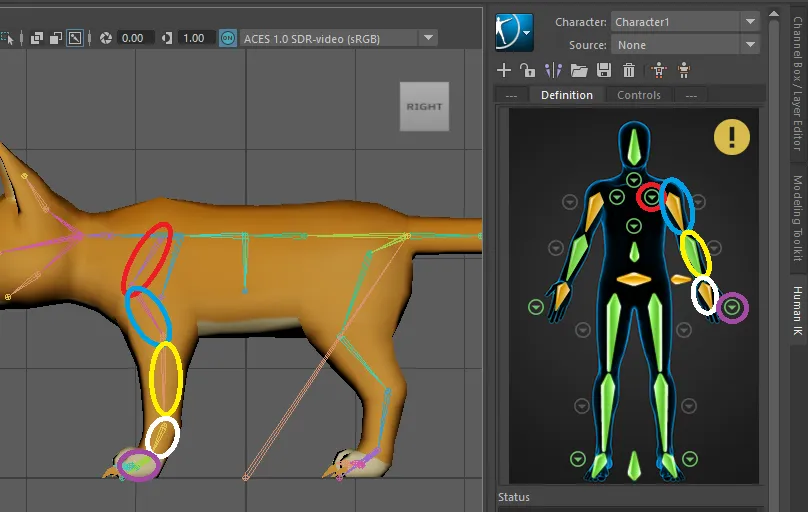
Task: Select the green foot cell on figure's left side
Action: click(x=669, y=466)
